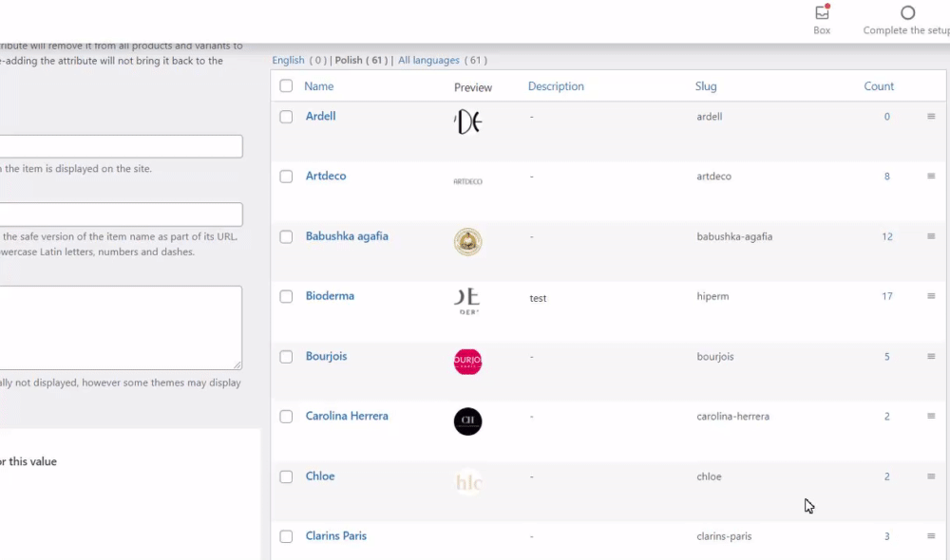This screenshot has height=560, width=950.
Task: Open the Bourjois count of 5
Action: point(887,357)
